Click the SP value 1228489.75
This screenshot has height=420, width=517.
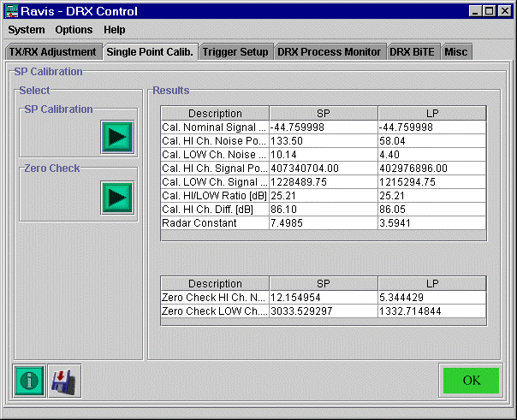(x=324, y=182)
